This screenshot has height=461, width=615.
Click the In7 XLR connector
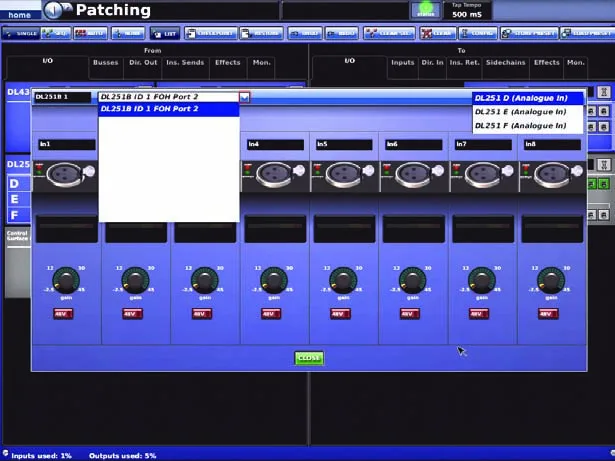[483, 174]
